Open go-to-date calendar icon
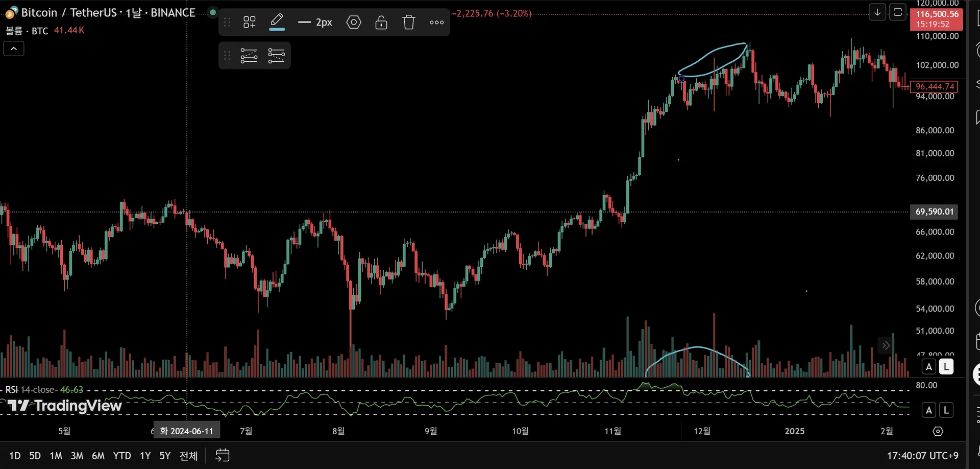980x469 pixels. [223, 455]
